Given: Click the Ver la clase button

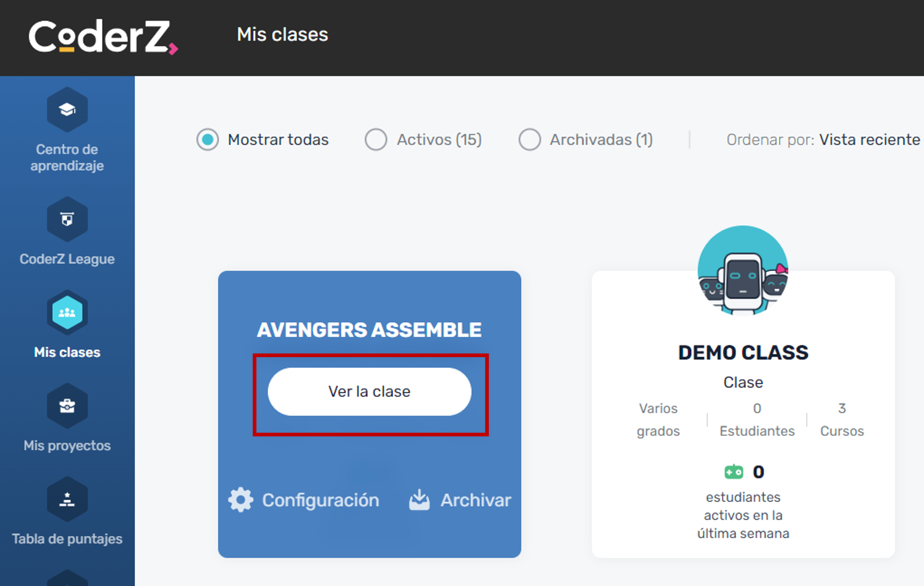Looking at the screenshot, I should [370, 392].
